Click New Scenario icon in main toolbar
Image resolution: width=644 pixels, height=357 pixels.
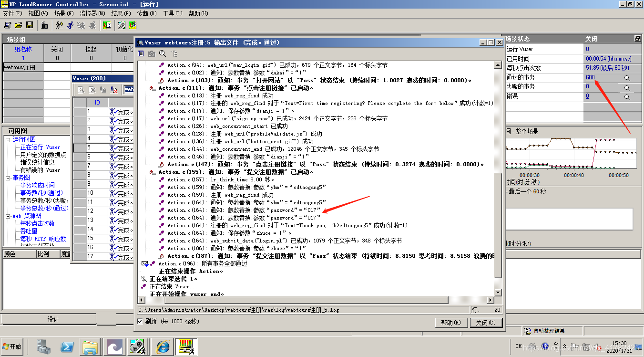8,25
